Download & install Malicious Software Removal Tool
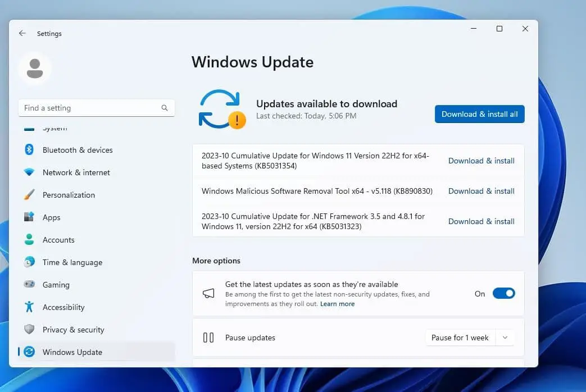This screenshot has height=392, width=586. [x=481, y=191]
